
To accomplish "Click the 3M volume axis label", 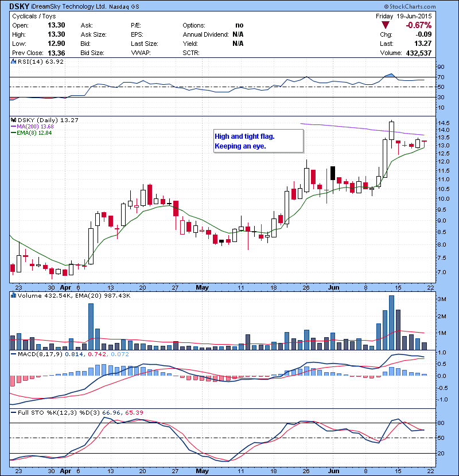I will [x=442, y=299].
